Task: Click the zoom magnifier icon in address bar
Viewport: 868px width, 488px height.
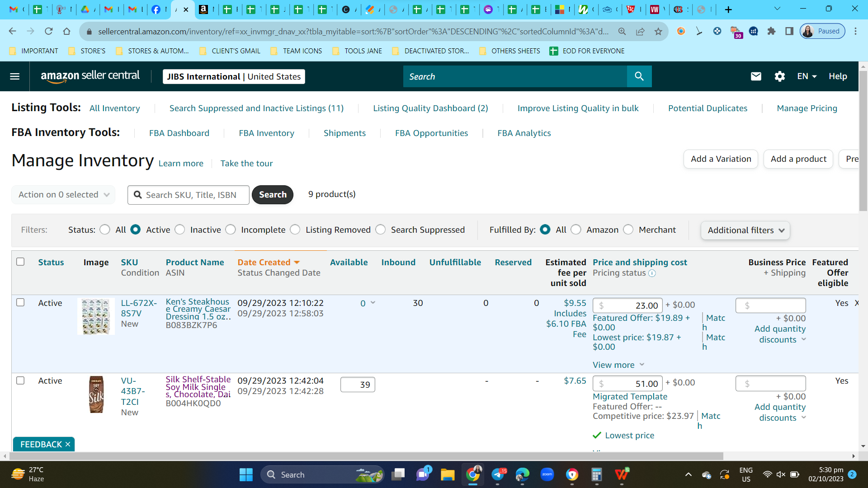Action: 622,31
